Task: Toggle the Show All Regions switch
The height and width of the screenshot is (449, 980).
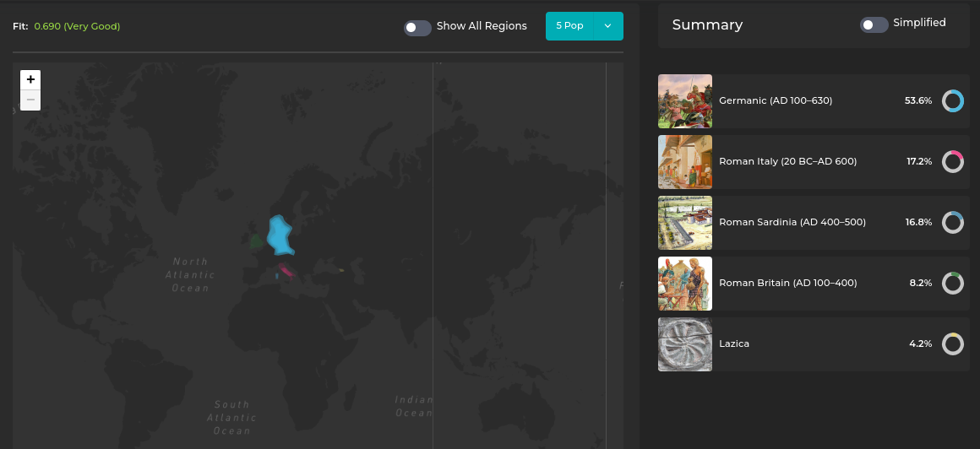Action: click(x=417, y=28)
